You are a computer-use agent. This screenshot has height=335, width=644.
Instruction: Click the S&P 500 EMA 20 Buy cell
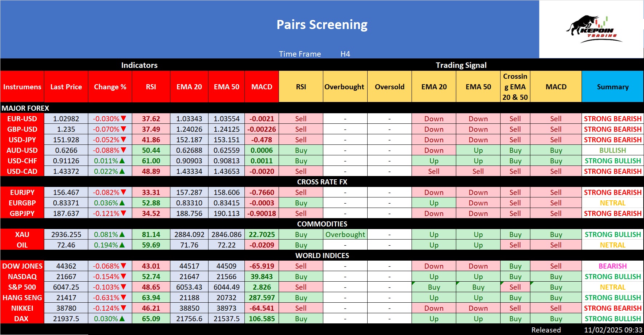coord(434,287)
